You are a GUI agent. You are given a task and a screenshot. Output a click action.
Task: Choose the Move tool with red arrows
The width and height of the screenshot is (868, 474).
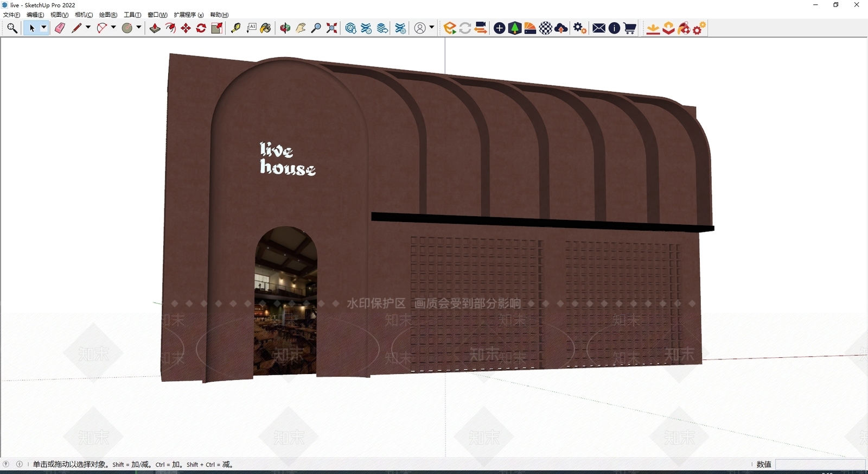(186, 28)
